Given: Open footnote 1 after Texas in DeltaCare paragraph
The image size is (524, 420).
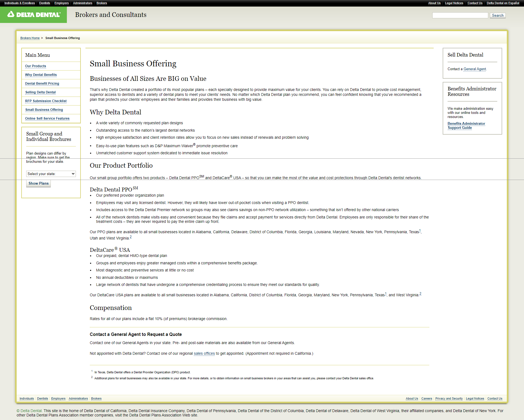Looking at the screenshot, I should click(x=386, y=294).
